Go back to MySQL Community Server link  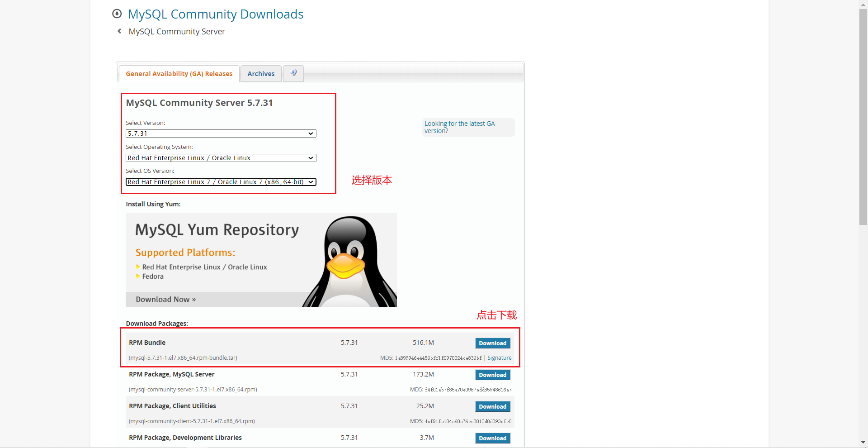(177, 32)
